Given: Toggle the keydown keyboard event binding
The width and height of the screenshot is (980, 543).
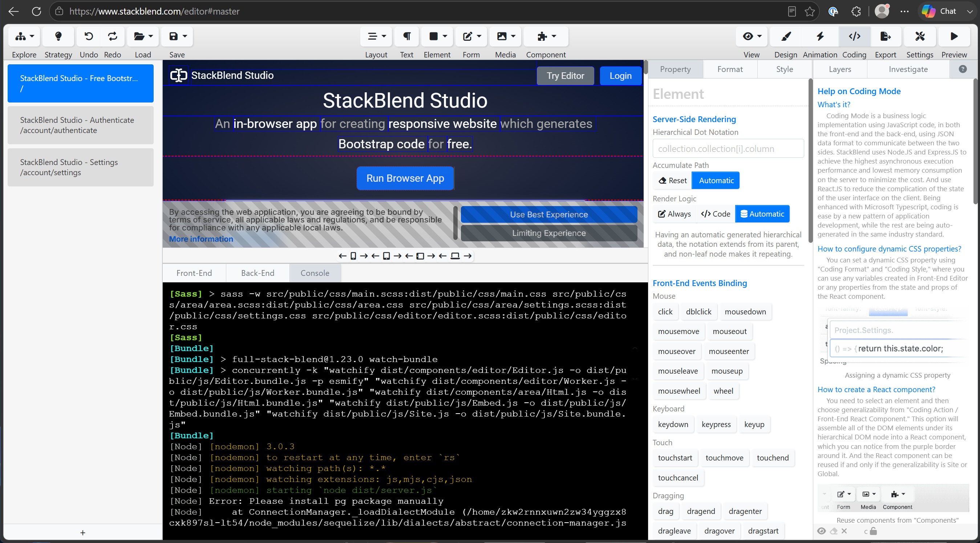Looking at the screenshot, I should [673, 424].
